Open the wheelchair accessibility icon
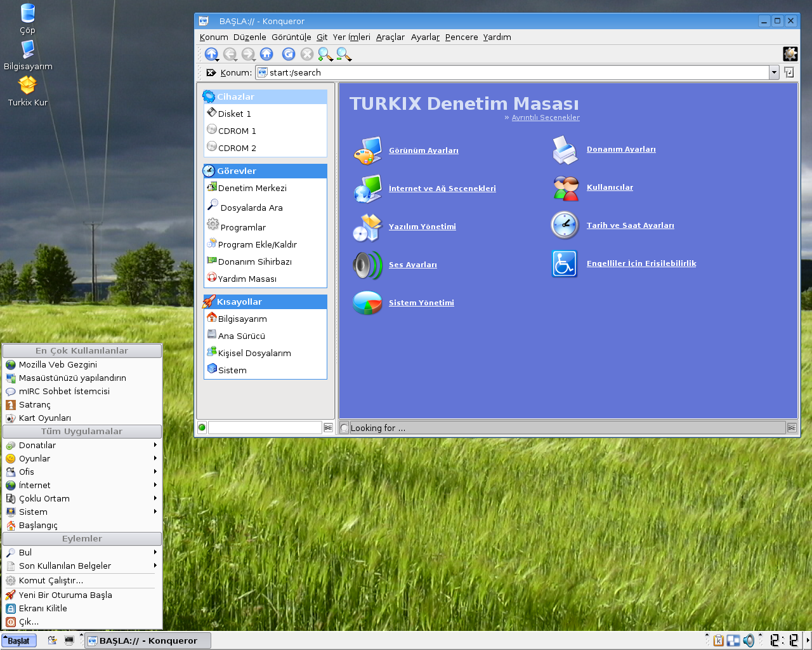Image resolution: width=812 pixels, height=650 pixels. coord(564,263)
